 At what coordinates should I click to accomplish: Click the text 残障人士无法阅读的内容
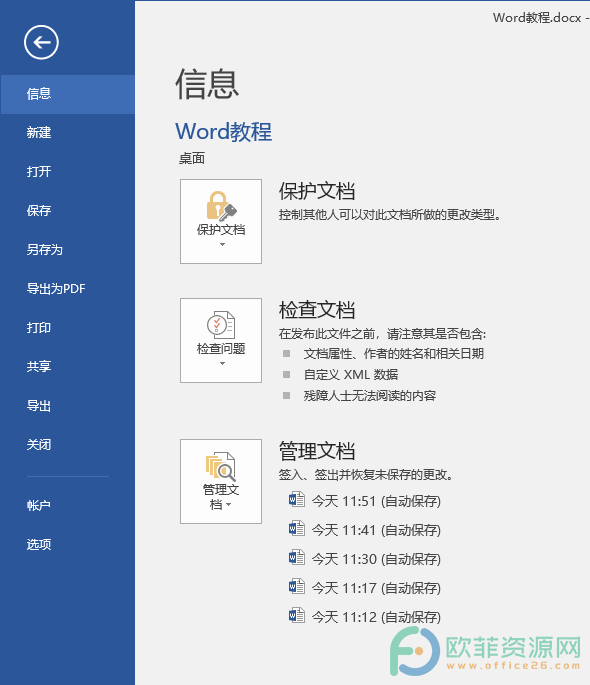pos(370,396)
